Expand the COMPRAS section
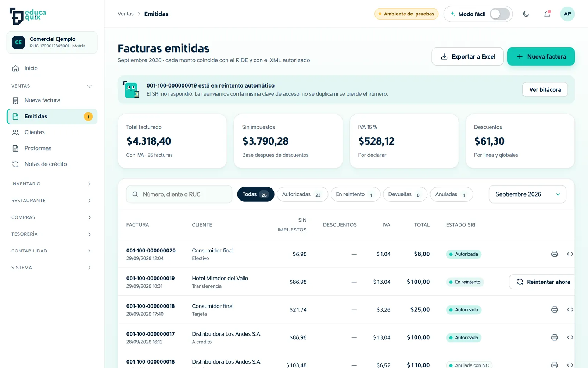The width and height of the screenshot is (588, 368). (x=52, y=217)
